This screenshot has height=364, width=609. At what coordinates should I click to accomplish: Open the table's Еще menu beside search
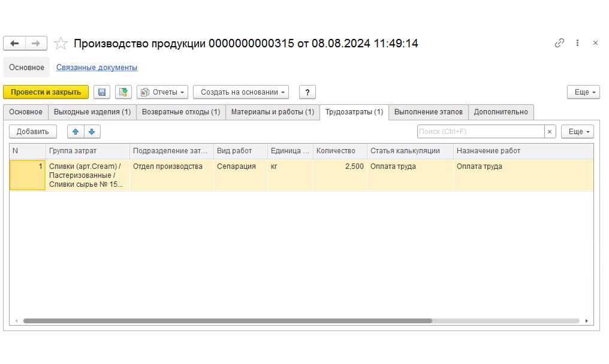pyautogui.click(x=578, y=132)
